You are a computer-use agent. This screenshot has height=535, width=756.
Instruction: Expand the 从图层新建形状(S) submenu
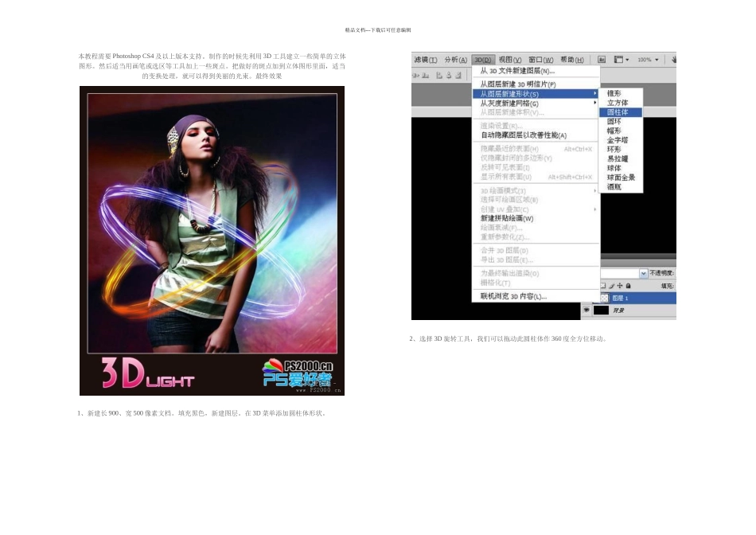[x=536, y=94]
